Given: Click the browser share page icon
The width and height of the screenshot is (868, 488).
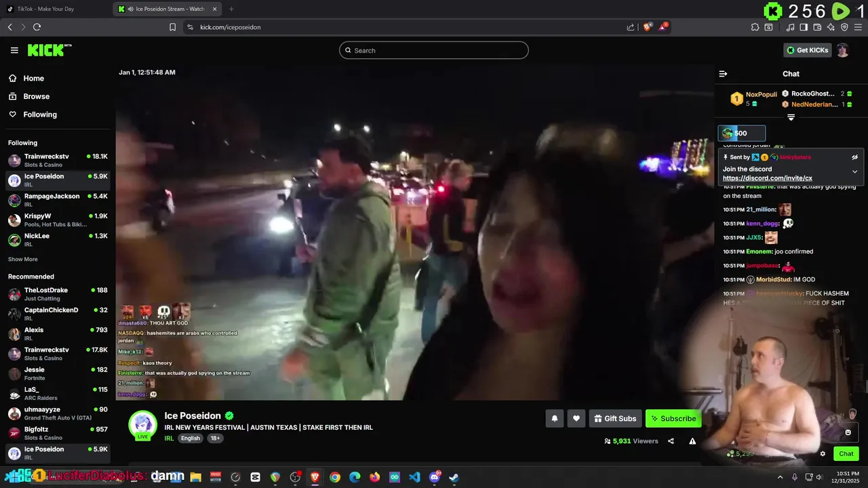Looking at the screenshot, I should tap(631, 27).
